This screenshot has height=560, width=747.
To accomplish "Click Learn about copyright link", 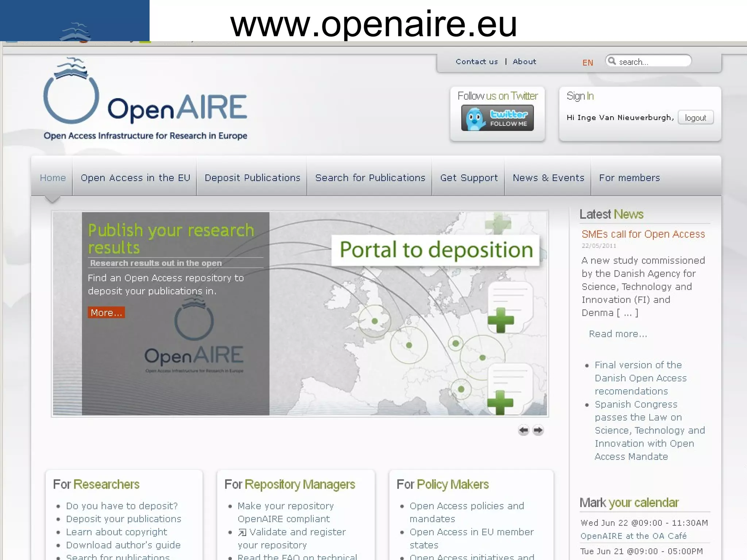I will pyautogui.click(x=116, y=532).
